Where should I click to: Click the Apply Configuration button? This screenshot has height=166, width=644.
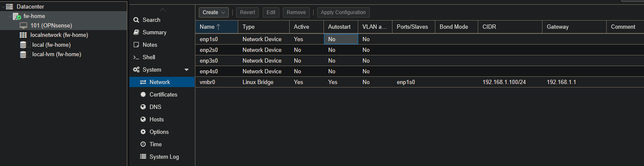click(x=343, y=12)
